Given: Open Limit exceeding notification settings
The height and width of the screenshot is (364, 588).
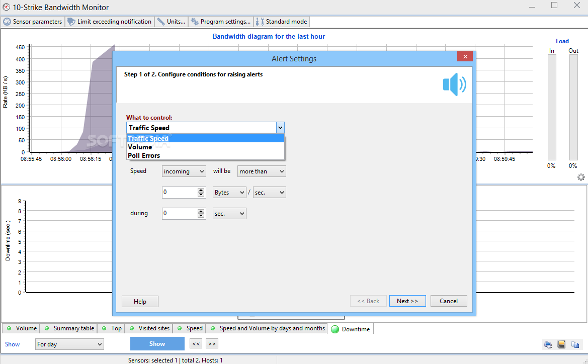Looking at the screenshot, I should tap(110, 22).
